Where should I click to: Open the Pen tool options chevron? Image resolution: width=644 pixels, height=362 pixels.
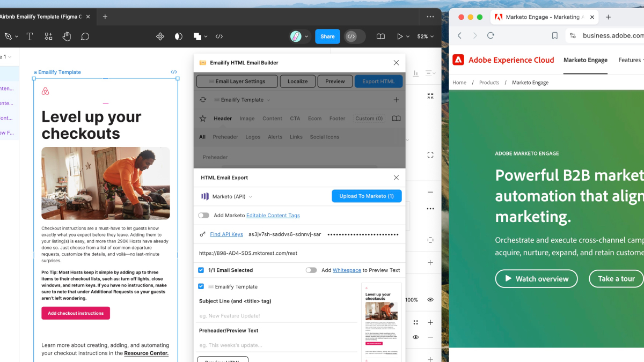(17, 36)
